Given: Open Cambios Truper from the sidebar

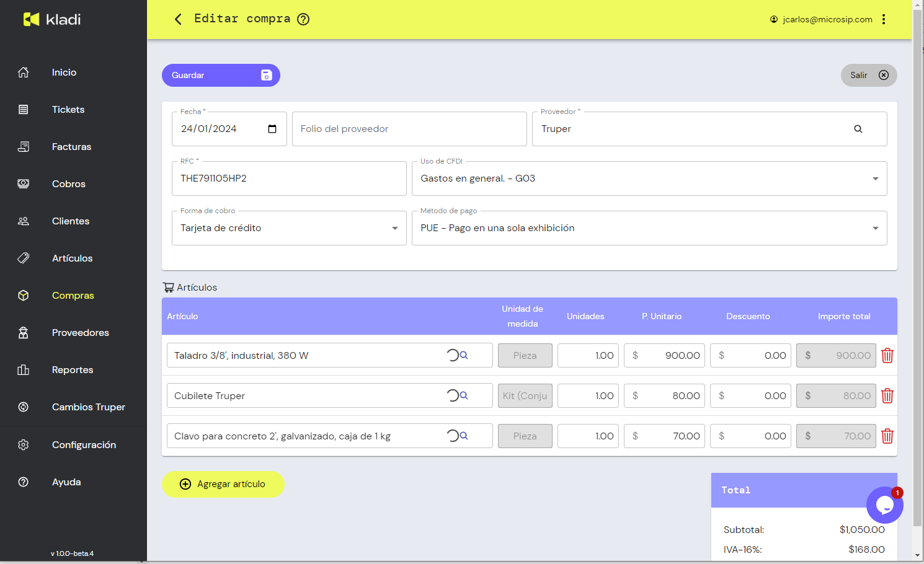Looking at the screenshot, I should [88, 407].
